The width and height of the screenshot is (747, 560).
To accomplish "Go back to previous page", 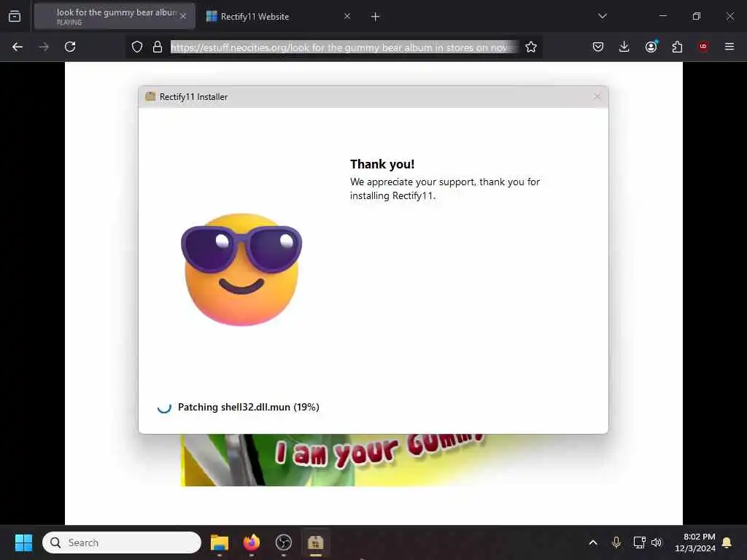I will tap(18, 47).
